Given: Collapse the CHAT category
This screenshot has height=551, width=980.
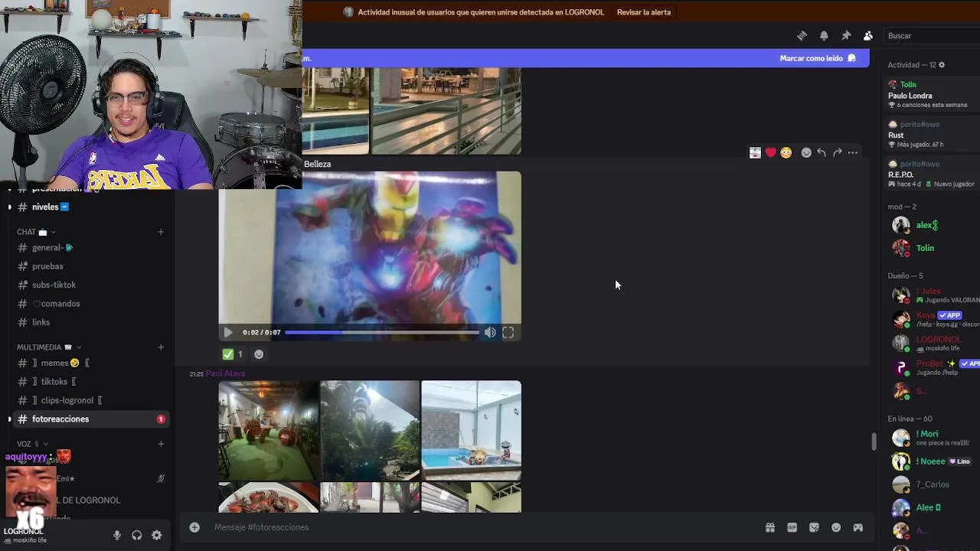Looking at the screenshot, I should 35,232.
